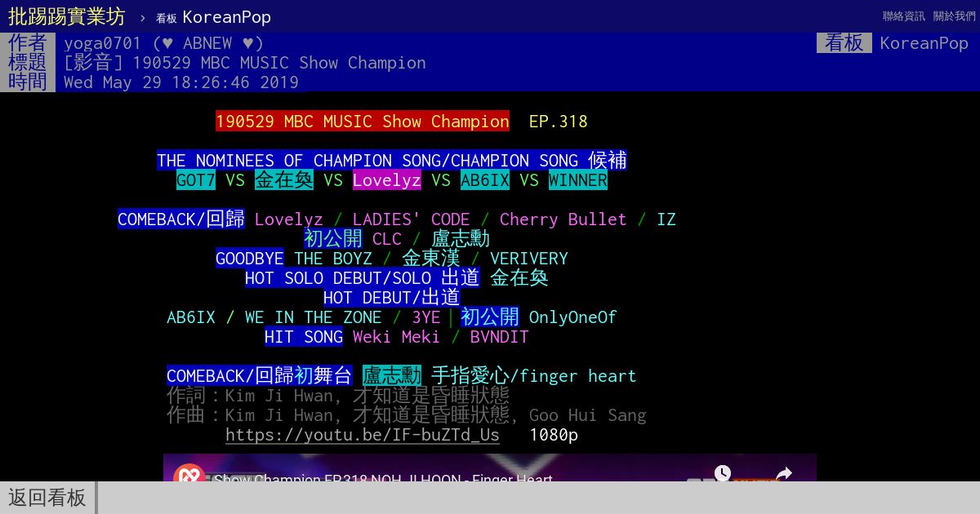Click the Share arrow icon on video
The width and height of the screenshot is (980, 514).
[784, 473]
